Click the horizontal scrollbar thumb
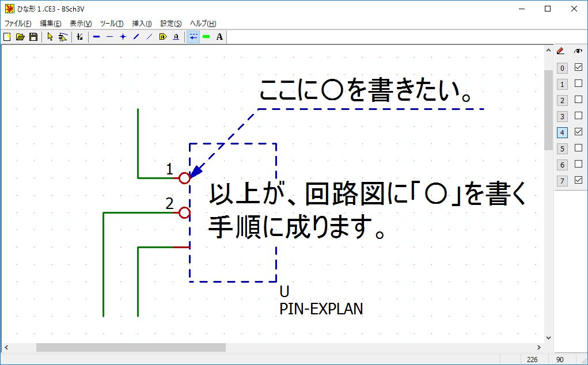588x365 pixels. pos(131,347)
